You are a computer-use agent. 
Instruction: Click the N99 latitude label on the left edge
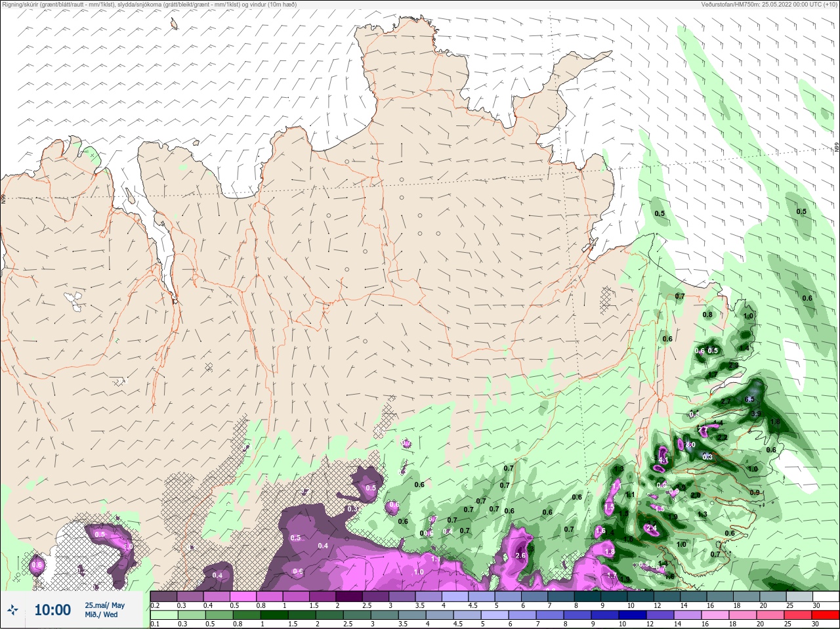click(x=3, y=198)
